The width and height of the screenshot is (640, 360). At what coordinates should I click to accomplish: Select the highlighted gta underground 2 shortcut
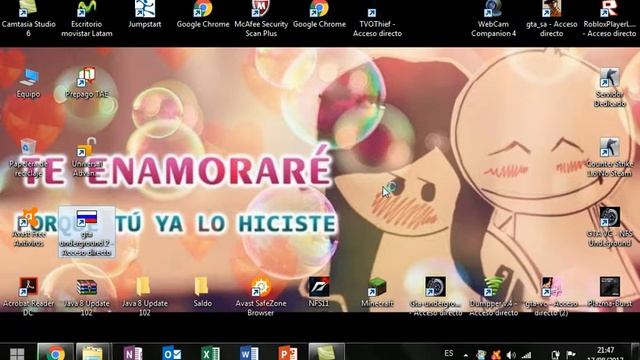[x=87, y=232]
